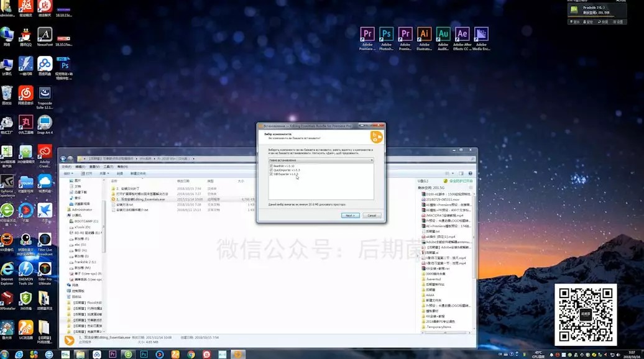The image size is (644, 359).
Task: Open the 共享 dropdown in Explorer toolbar
Action: tap(104, 173)
